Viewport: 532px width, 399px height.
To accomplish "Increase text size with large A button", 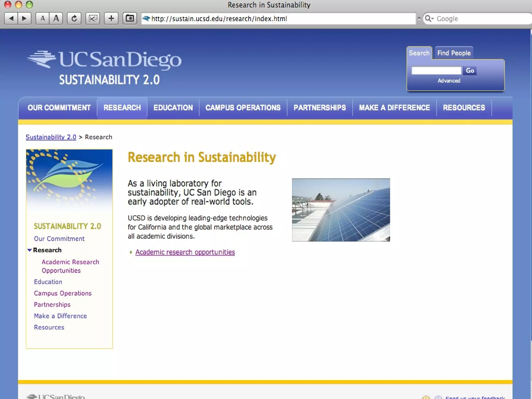I will click(x=56, y=18).
